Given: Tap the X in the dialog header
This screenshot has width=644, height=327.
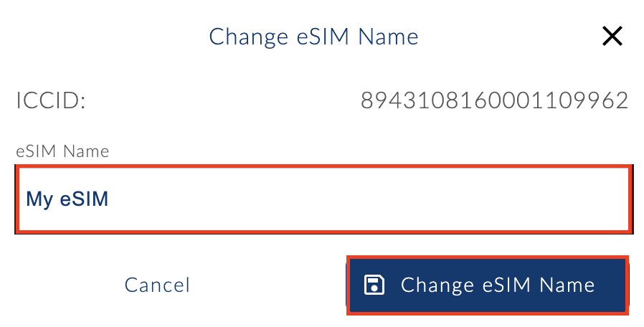Looking at the screenshot, I should point(612,37).
